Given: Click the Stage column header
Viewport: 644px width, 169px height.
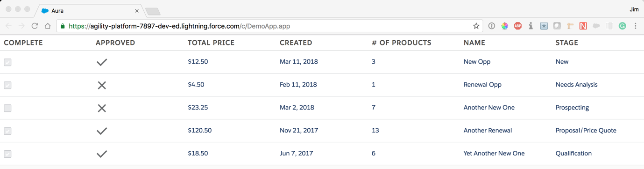Looking at the screenshot, I should click(x=566, y=43).
